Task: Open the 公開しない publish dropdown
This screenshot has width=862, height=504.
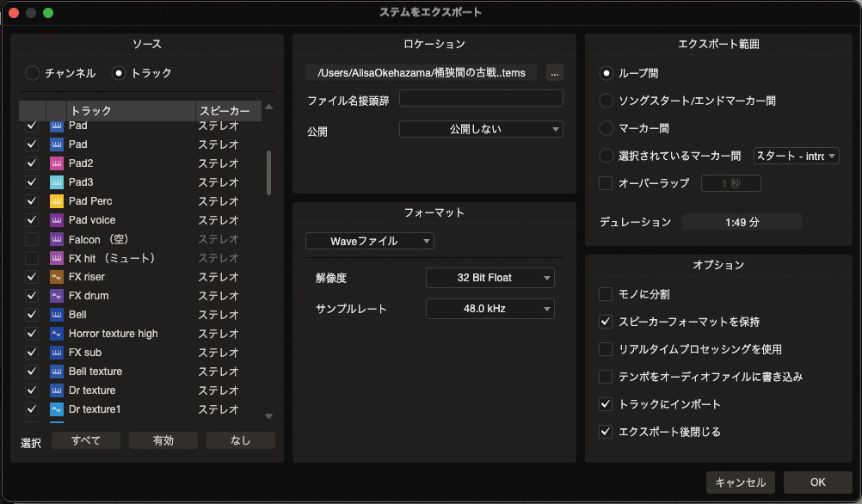Action: tap(481, 129)
